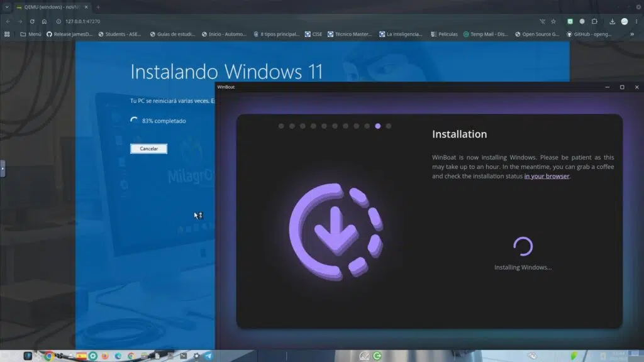Click the green shield extension icon
644x362 pixels.
coord(570,21)
